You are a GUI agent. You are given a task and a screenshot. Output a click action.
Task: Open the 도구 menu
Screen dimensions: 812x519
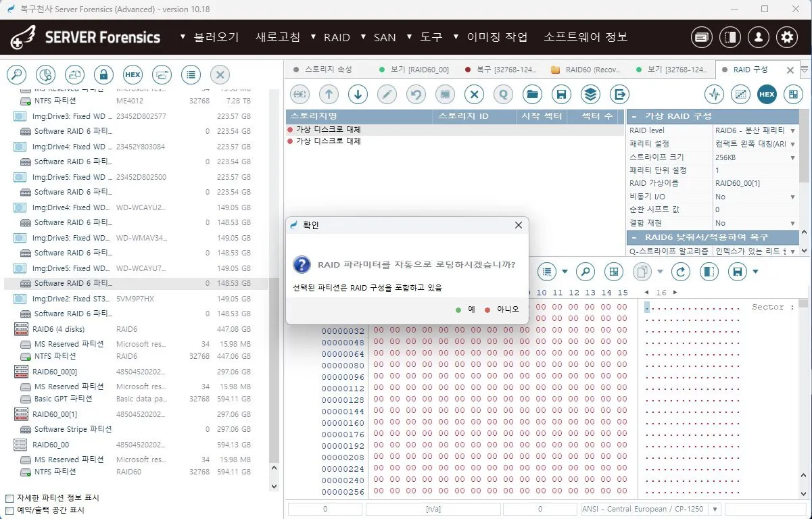click(x=431, y=37)
